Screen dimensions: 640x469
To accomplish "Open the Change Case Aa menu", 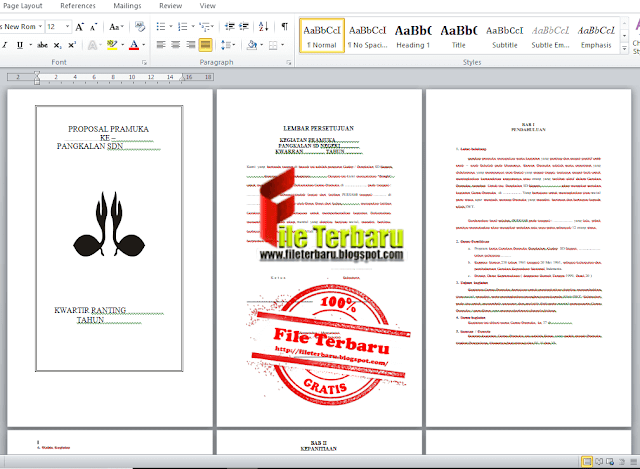I will click(116, 27).
